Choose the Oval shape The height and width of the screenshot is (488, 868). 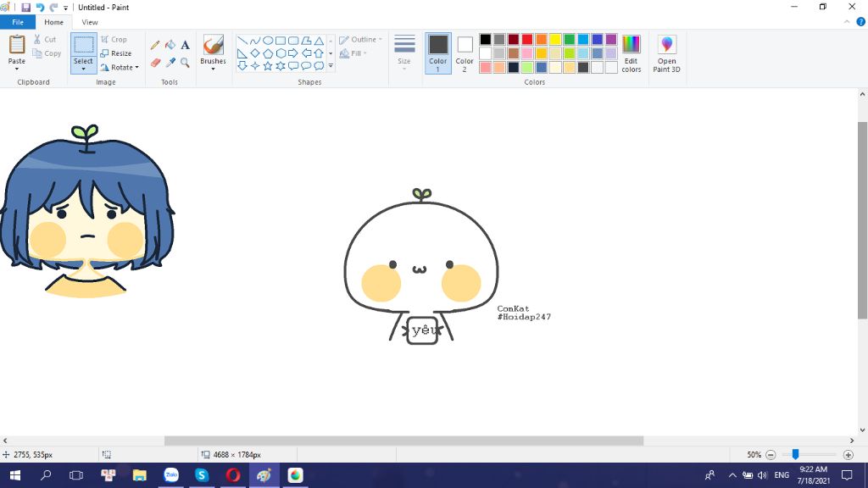(268, 41)
